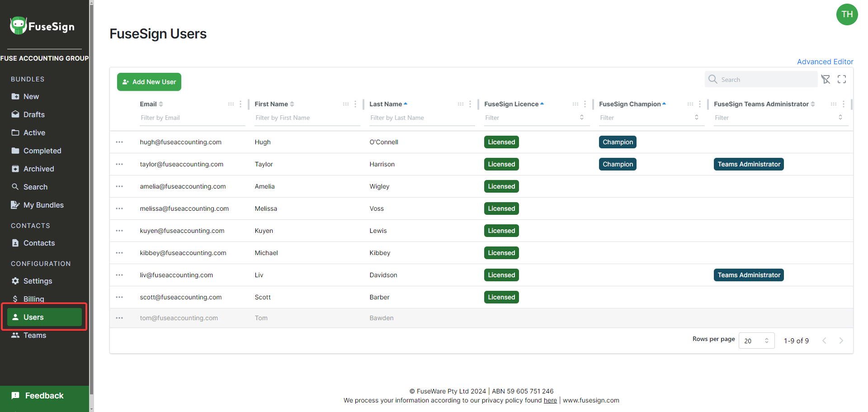
Task: Go to next page arrow
Action: click(841, 341)
